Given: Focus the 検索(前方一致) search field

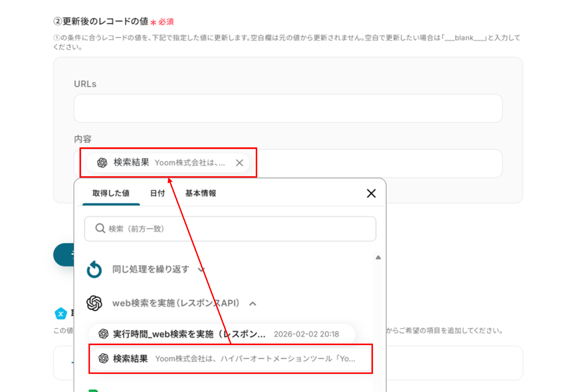Looking at the screenshot, I should click(237, 229).
